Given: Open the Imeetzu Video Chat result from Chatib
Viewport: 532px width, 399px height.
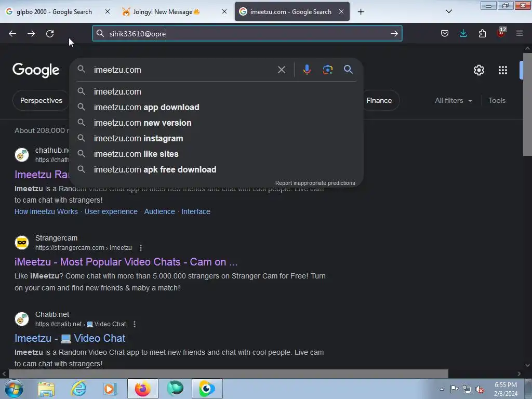Looking at the screenshot, I should [x=70, y=338].
